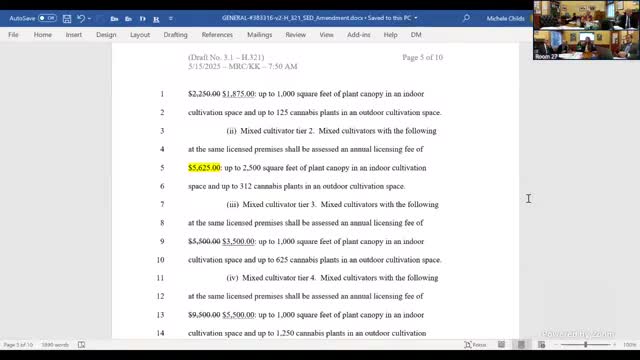Click the bold R quick access icon
The image size is (640, 360).
click(x=156, y=19)
